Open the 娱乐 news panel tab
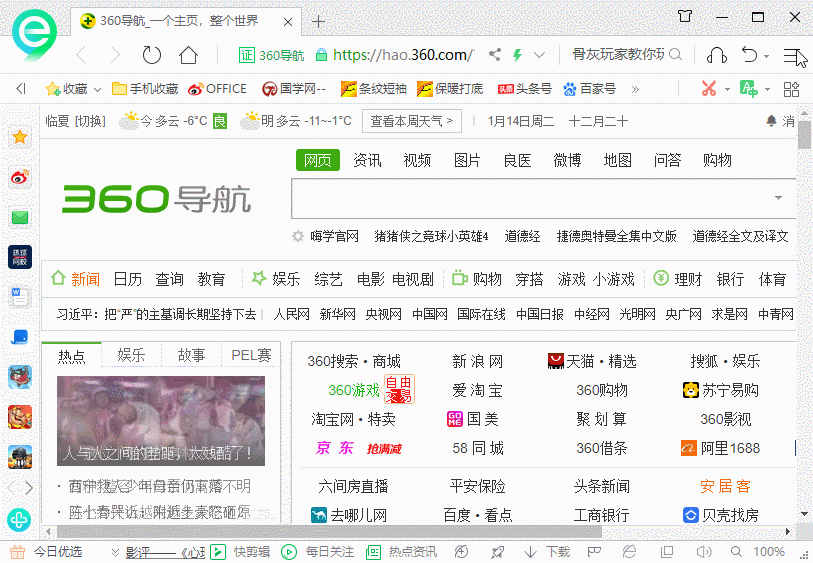 (x=131, y=356)
